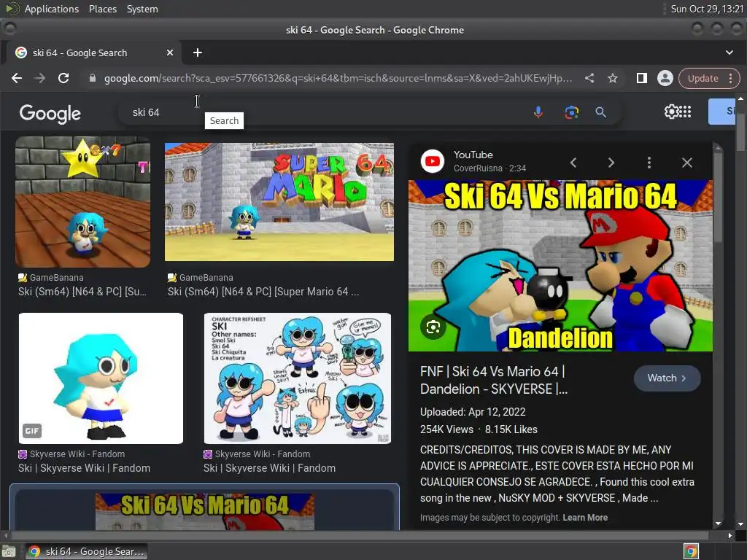Open selected Ski 64 Vs Mario 64 result thumbnail

click(x=205, y=511)
